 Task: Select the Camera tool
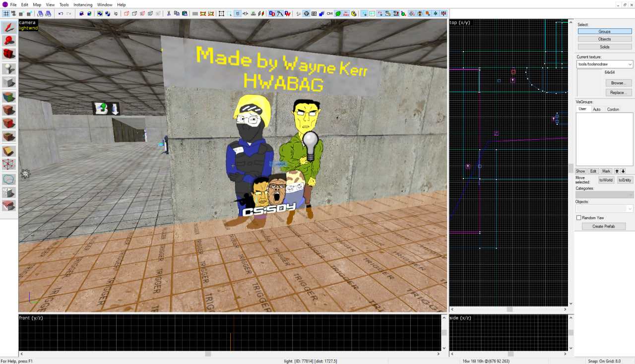[x=9, y=54]
